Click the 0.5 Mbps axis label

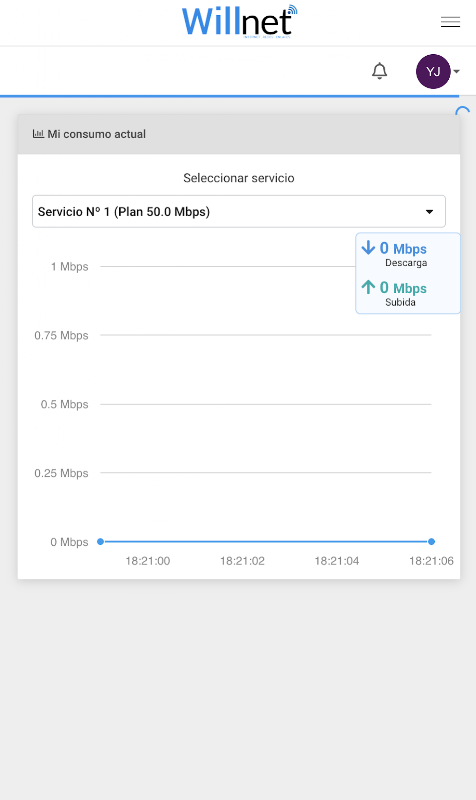pyautogui.click(x=64, y=405)
